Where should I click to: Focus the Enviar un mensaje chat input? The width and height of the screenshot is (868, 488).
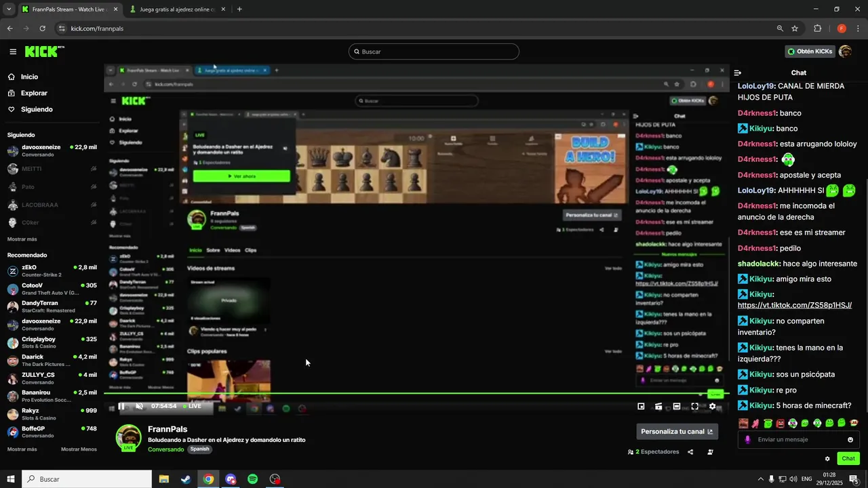click(x=799, y=439)
